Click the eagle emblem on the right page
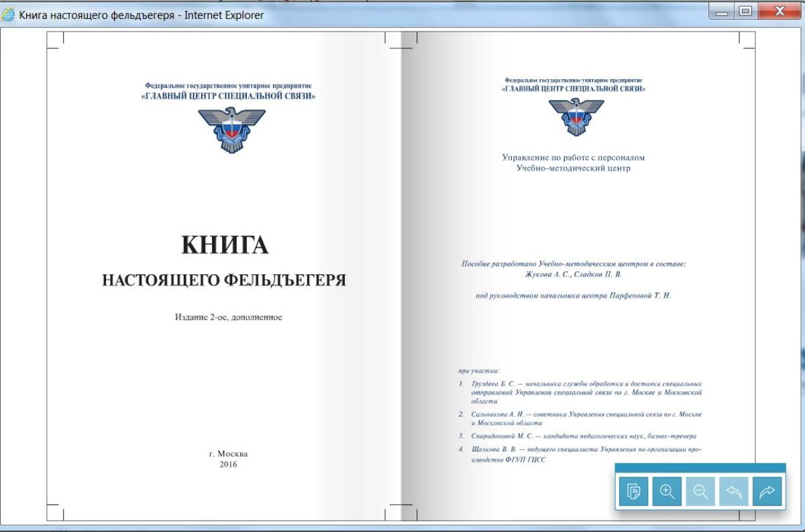 pyautogui.click(x=576, y=117)
